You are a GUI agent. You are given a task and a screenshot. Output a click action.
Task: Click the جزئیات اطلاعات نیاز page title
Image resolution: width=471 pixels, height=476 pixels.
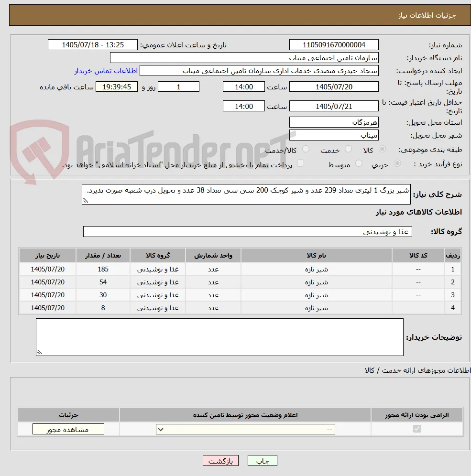(427, 15)
